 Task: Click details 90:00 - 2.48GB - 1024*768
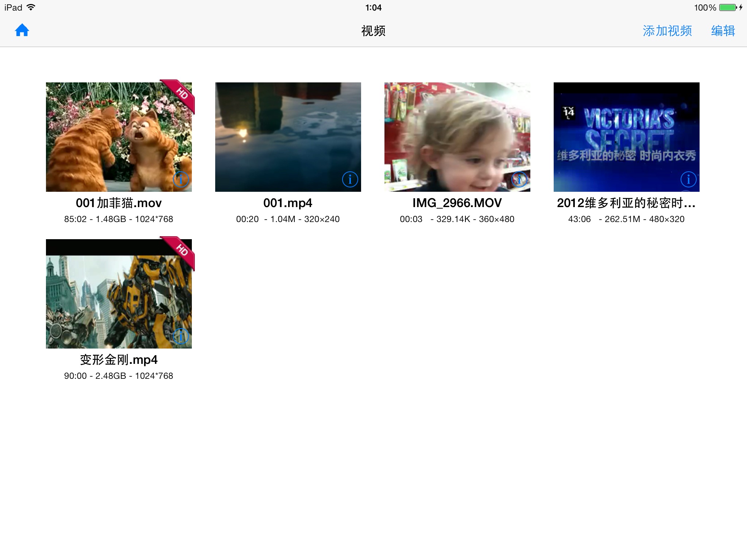119,376
